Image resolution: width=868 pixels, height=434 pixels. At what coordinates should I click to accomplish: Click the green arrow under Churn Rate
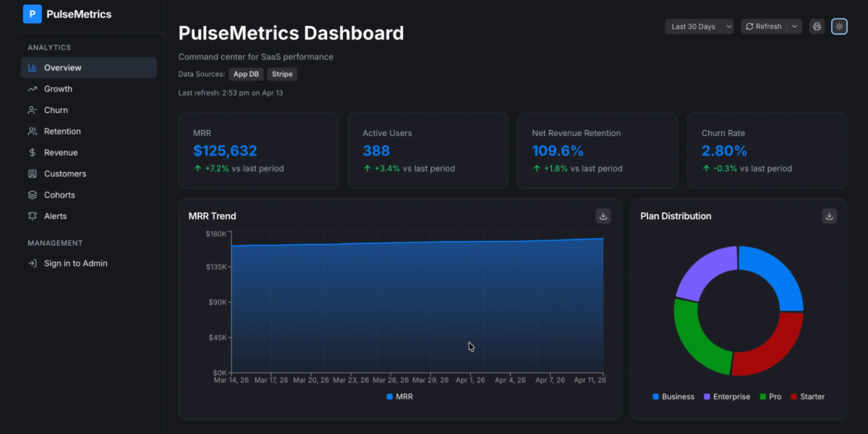pyautogui.click(x=705, y=169)
